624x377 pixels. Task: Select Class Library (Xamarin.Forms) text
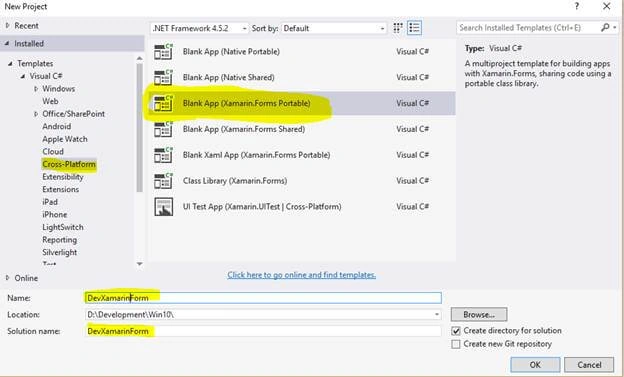pos(235,181)
